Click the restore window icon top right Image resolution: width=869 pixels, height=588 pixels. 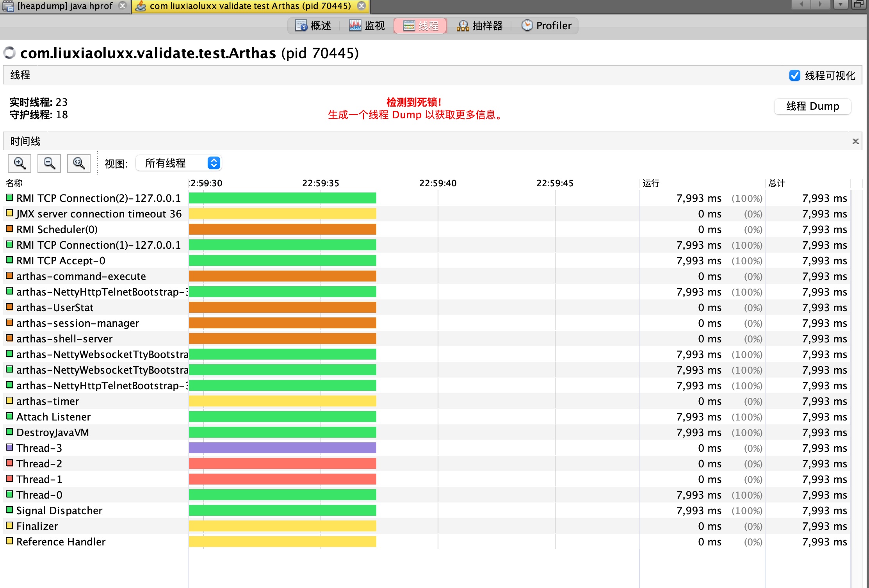point(858,5)
